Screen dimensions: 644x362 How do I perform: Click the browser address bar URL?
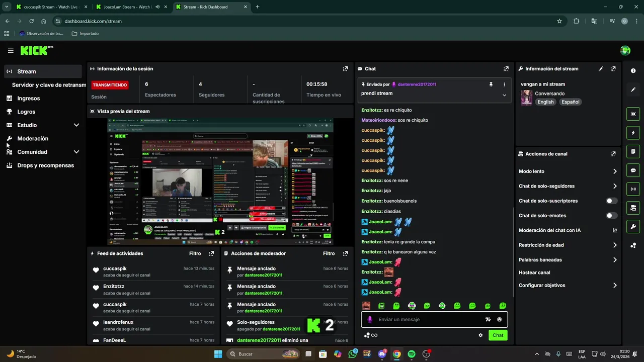[x=93, y=21]
